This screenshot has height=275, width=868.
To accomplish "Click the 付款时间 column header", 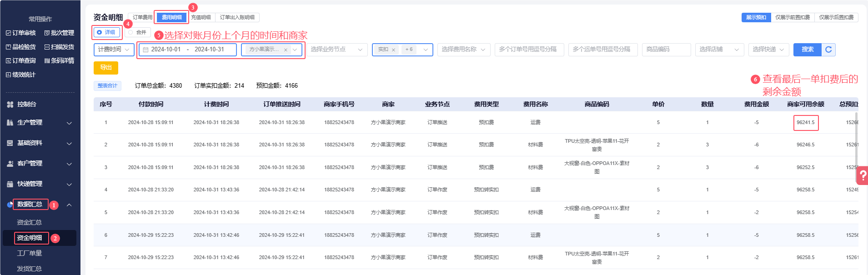I will click(151, 104).
